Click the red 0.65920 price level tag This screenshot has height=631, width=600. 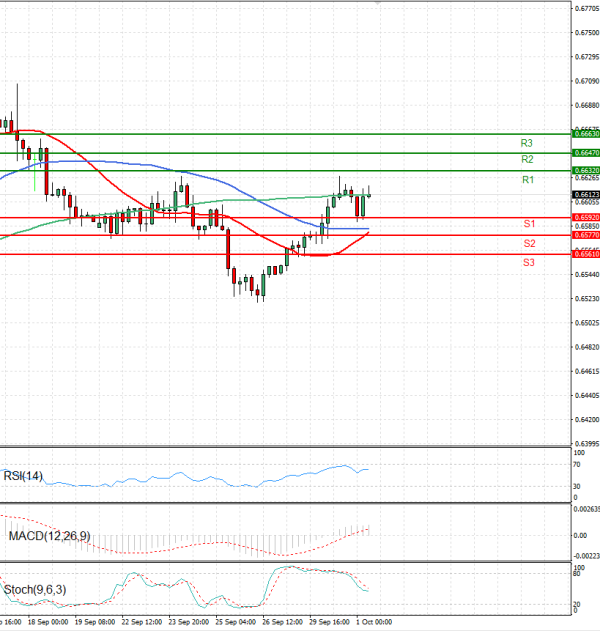tap(585, 217)
